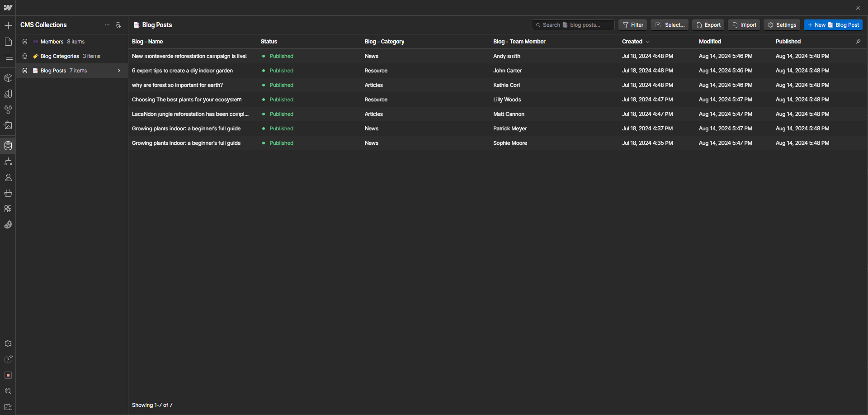
Task: Click "Showing 1-7 of 7" footer text
Action: [152, 405]
